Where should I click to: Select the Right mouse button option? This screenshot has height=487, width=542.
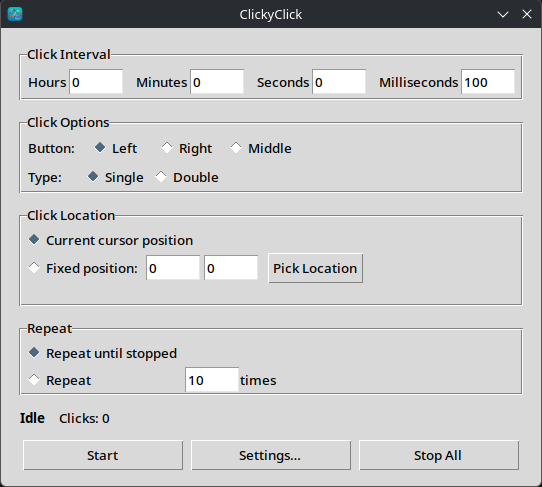coord(187,148)
